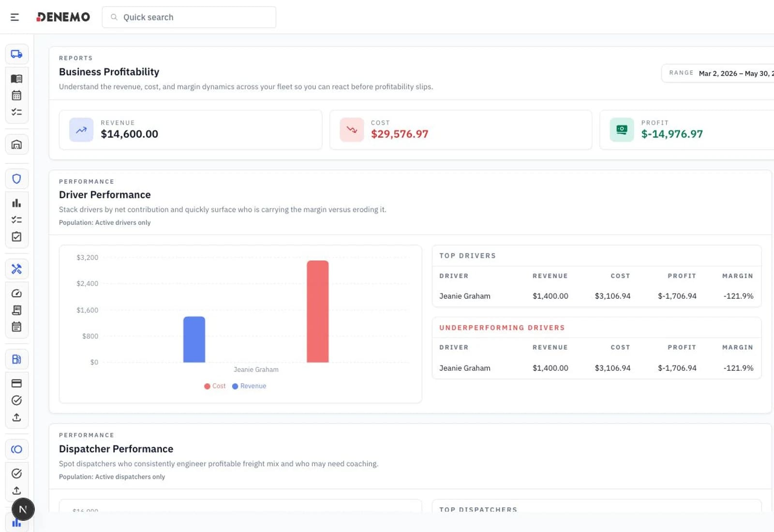774x532 pixels.
Task: Click the Profit card value $-14,976.97
Action: point(672,134)
